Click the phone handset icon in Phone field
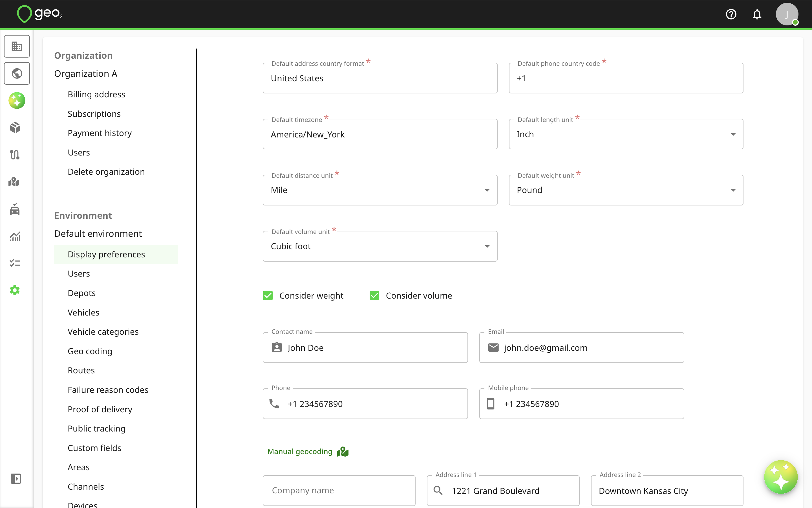Screen dimensions: 812x508 [x=274, y=404]
